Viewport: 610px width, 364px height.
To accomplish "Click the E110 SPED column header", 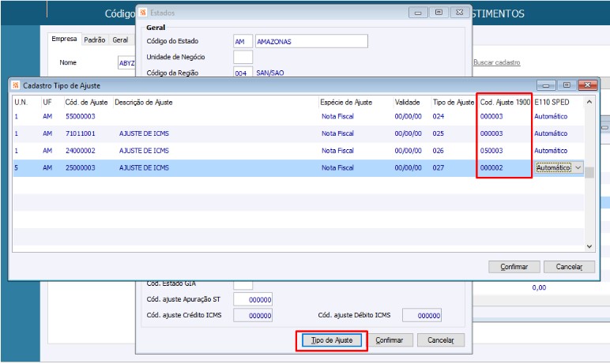I will (552, 103).
